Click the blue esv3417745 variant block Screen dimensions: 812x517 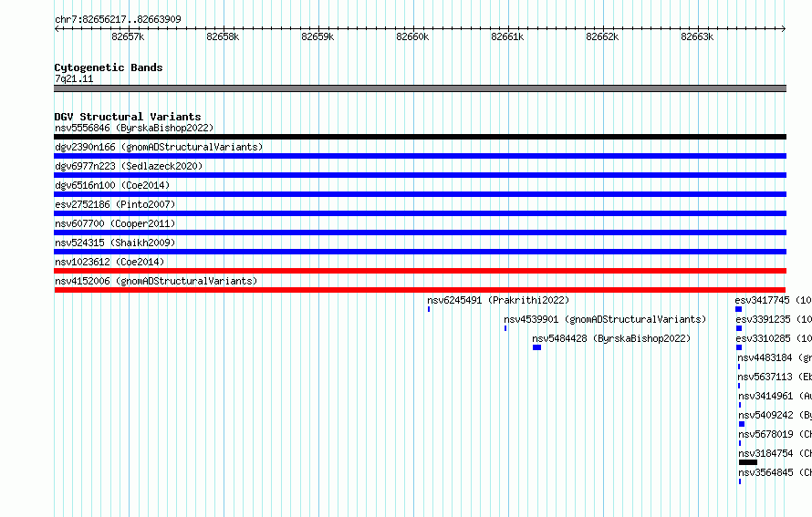click(x=738, y=309)
